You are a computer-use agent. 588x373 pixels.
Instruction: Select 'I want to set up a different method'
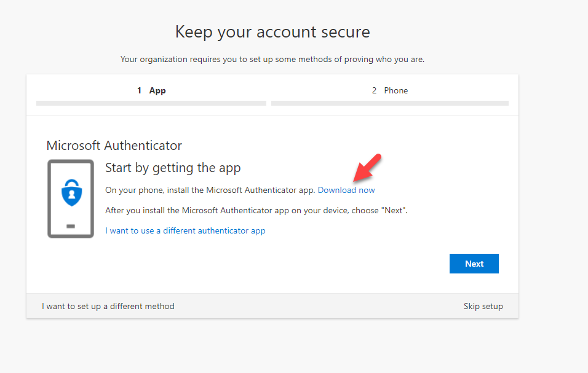(108, 306)
